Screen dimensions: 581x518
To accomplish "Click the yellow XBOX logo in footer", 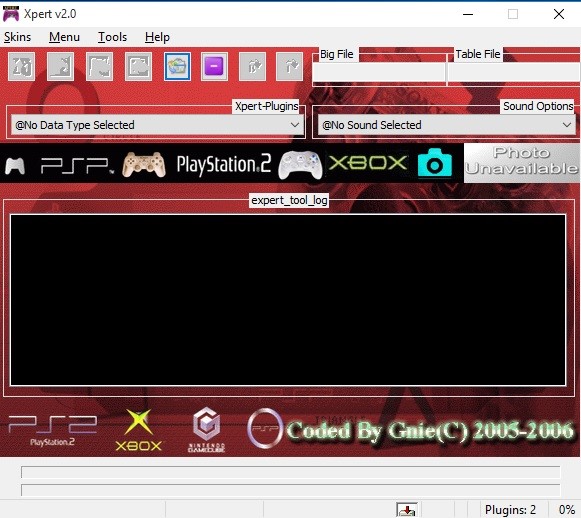I will tap(139, 430).
